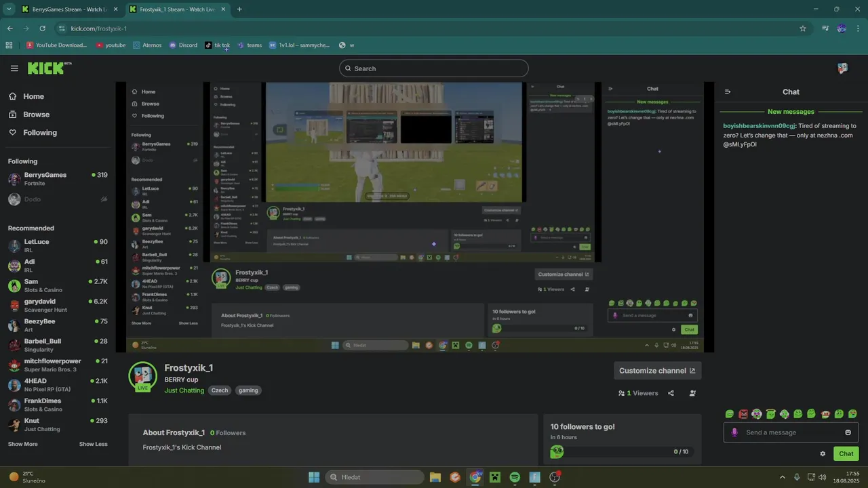Screen dimensions: 868x488
Task: Open the browser apps grid in bookmarks bar
Action: (x=9, y=45)
